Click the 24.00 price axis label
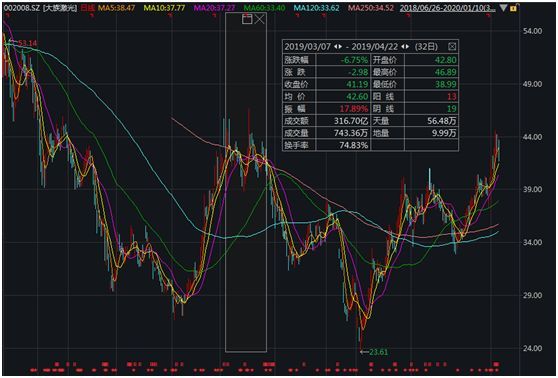The width and height of the screenshot is (558, 378). pos(532,348)
